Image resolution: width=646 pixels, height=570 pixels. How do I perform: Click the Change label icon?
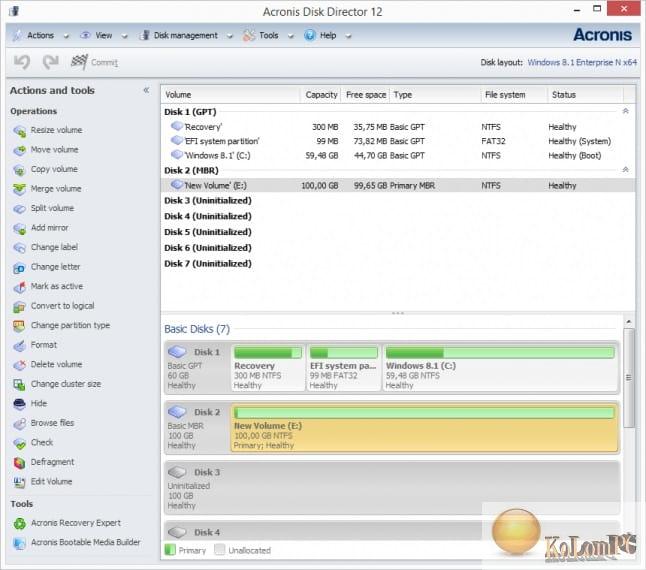click(19, 248)
